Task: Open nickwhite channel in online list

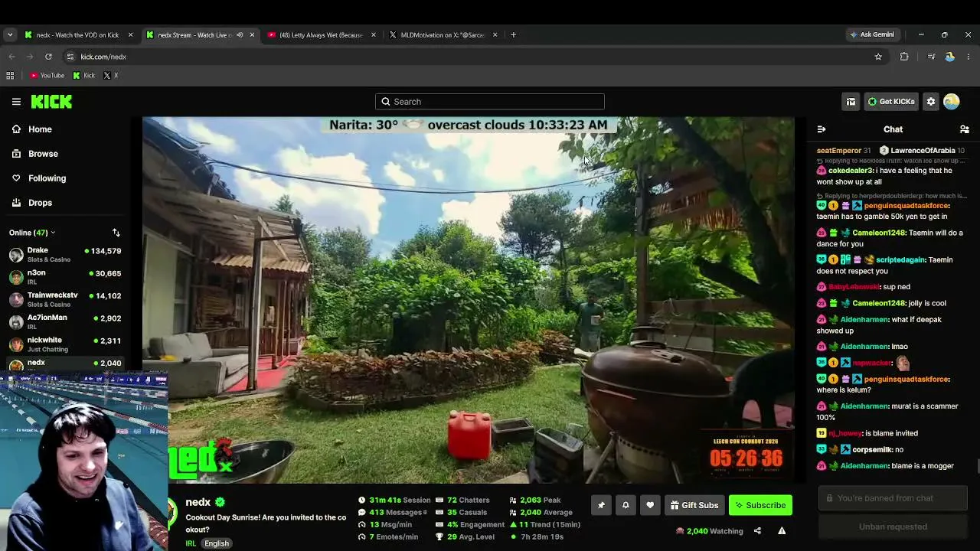Action: [66, 344]
